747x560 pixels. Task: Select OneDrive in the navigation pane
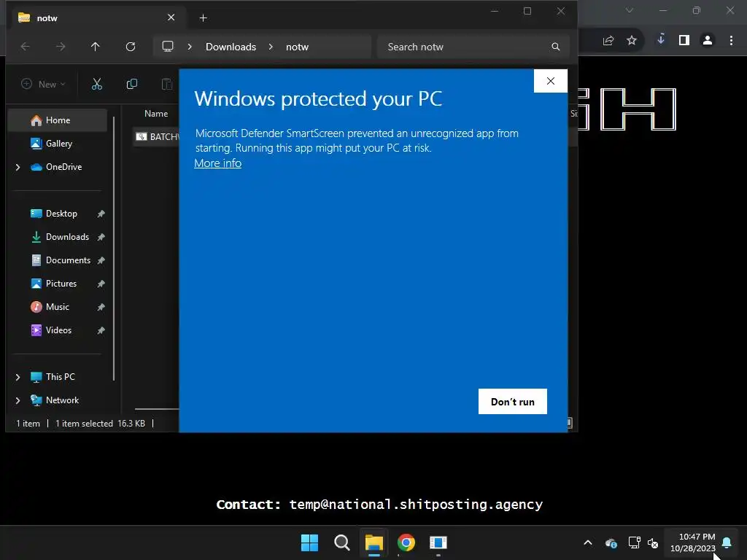coord(63,167)
